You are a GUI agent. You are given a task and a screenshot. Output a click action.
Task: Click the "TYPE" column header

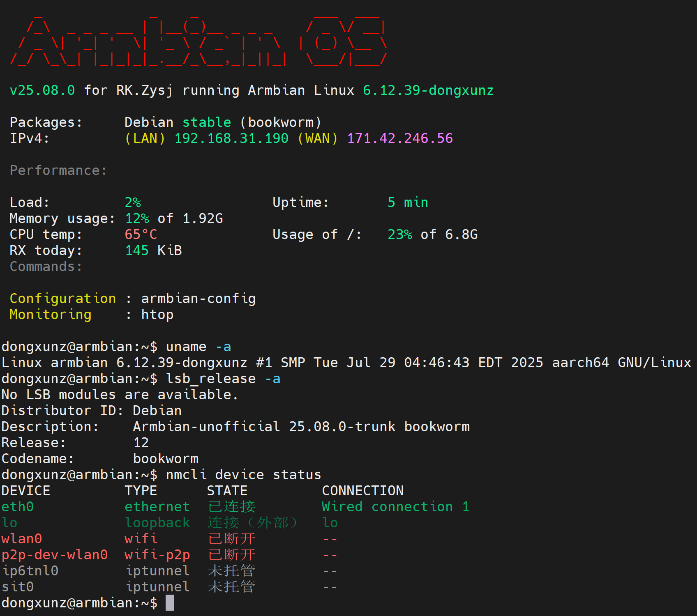tap(141, 491)
